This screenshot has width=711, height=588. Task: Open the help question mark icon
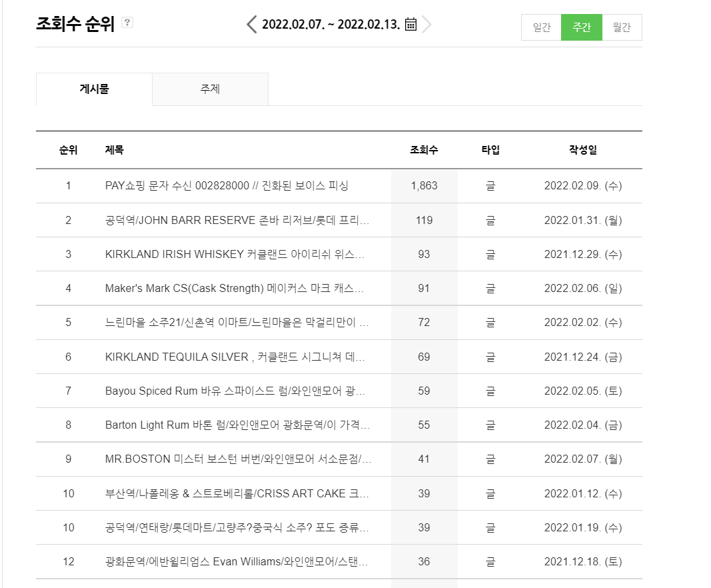pos(127,22)
